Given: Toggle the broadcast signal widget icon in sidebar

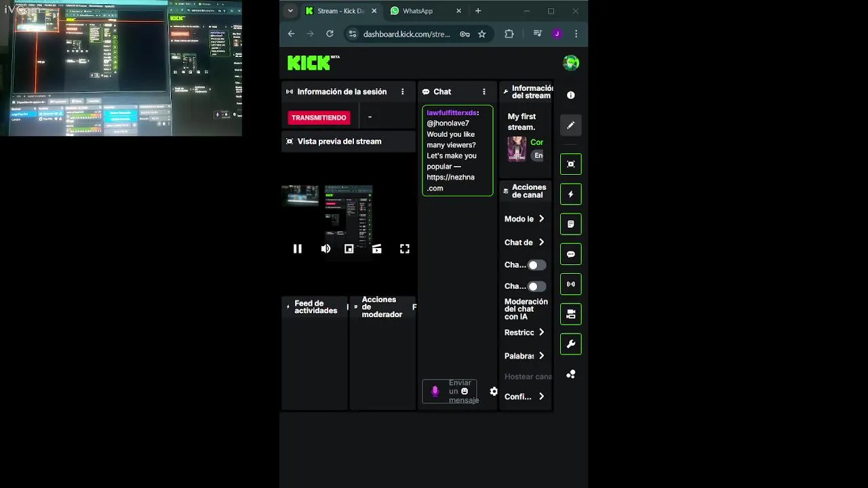Looking at the screenshot, I should click(571, 284).
